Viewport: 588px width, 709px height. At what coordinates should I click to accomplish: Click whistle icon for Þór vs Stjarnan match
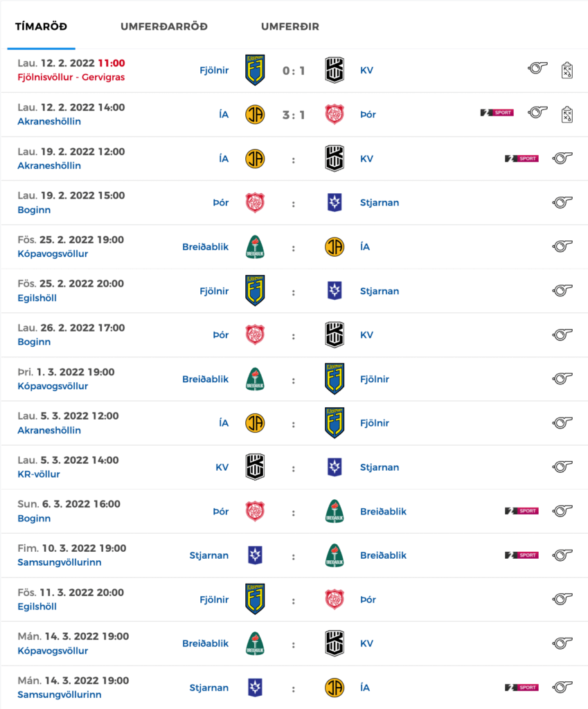coord(562,202)
